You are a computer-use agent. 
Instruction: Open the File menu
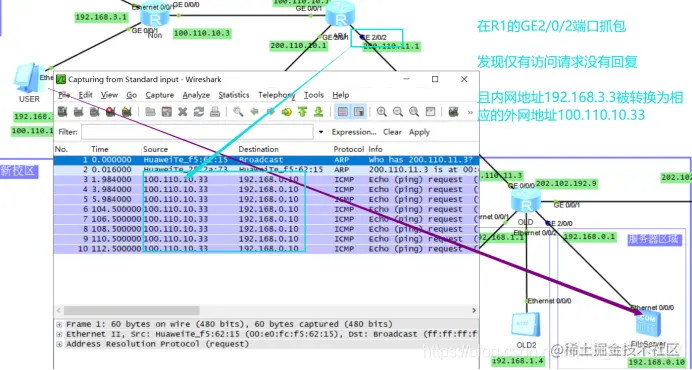click(x=64, y=95)
